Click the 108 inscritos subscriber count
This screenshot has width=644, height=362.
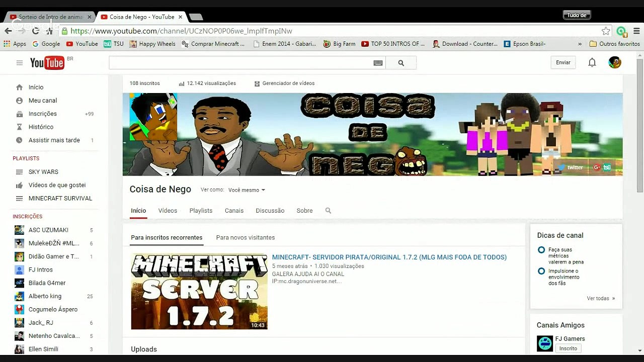[145, 83]
